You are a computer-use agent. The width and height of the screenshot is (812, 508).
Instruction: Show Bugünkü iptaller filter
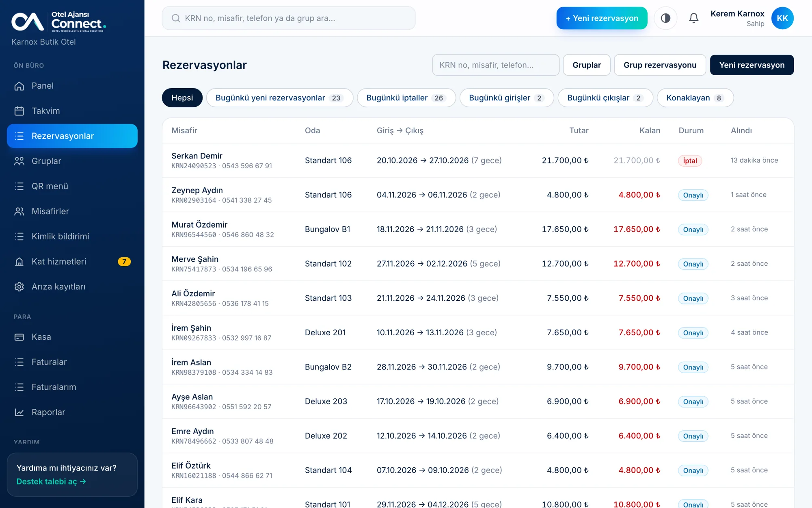tap(406, 98)
